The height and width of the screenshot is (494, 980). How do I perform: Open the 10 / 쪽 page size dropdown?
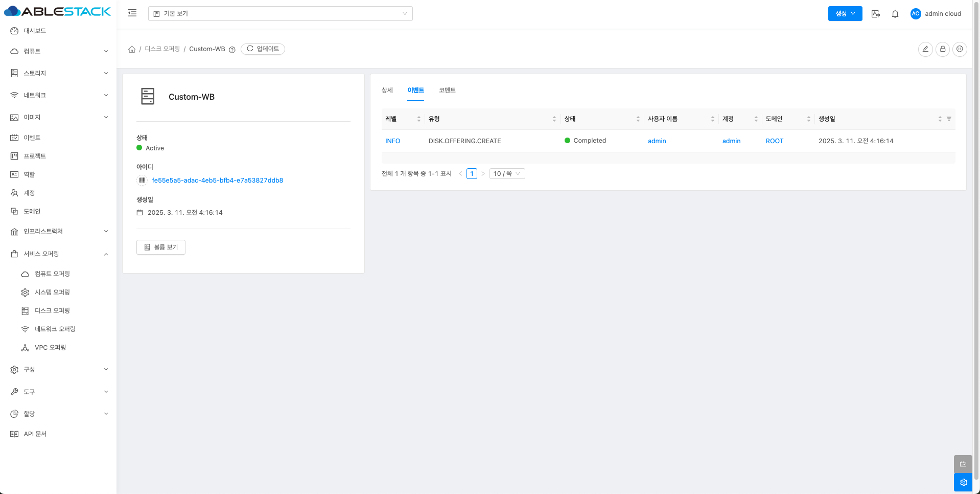pos(507,174)
